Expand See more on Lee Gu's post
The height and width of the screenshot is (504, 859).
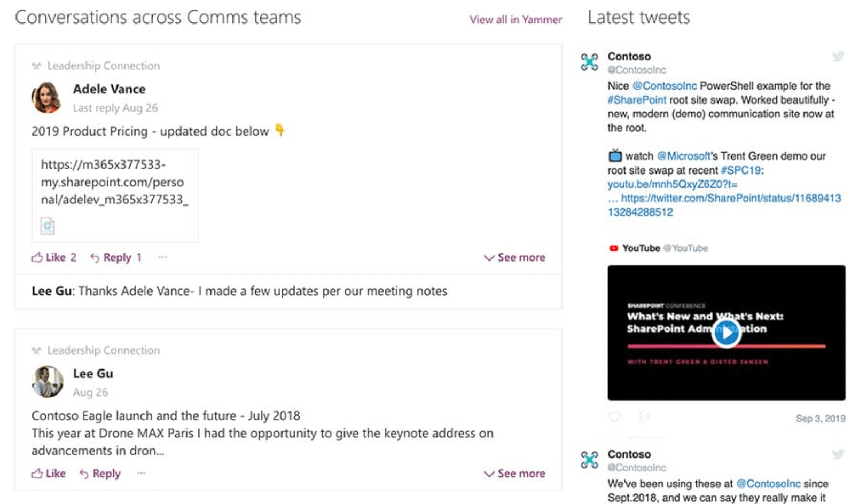tap(514, 474)
